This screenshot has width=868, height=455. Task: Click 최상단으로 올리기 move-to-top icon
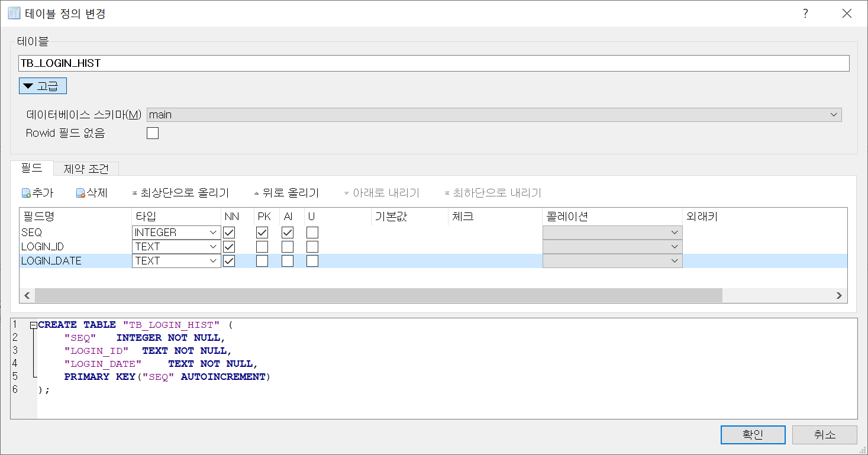click(x=135, y=193)
